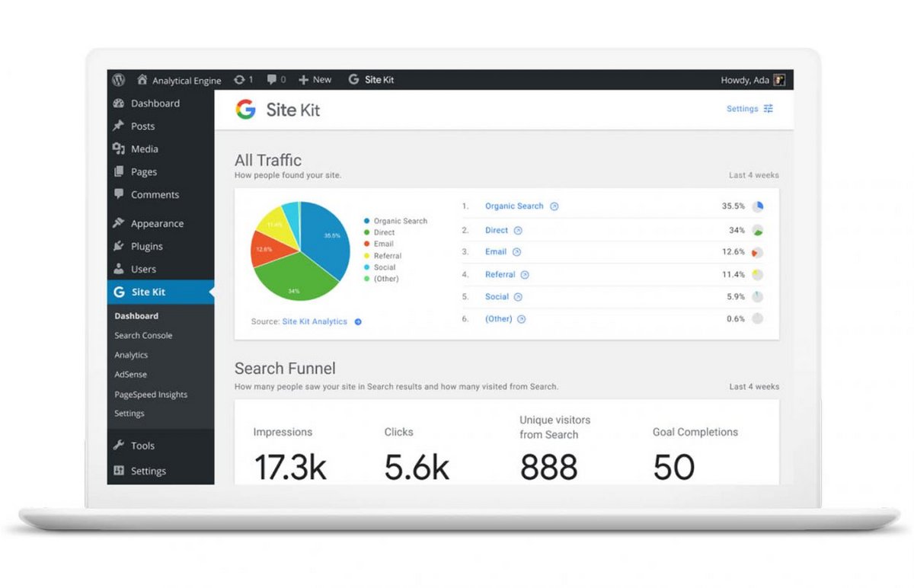This screenshot has height=588, width=914.
Task: Click the Search Funnel heading
Action: 285,369
